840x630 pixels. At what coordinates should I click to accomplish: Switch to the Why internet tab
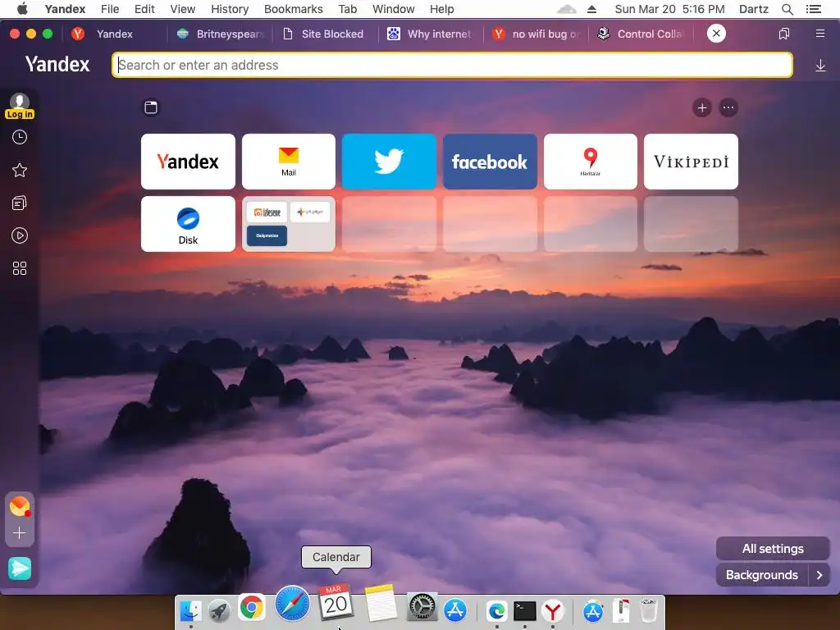431,34
